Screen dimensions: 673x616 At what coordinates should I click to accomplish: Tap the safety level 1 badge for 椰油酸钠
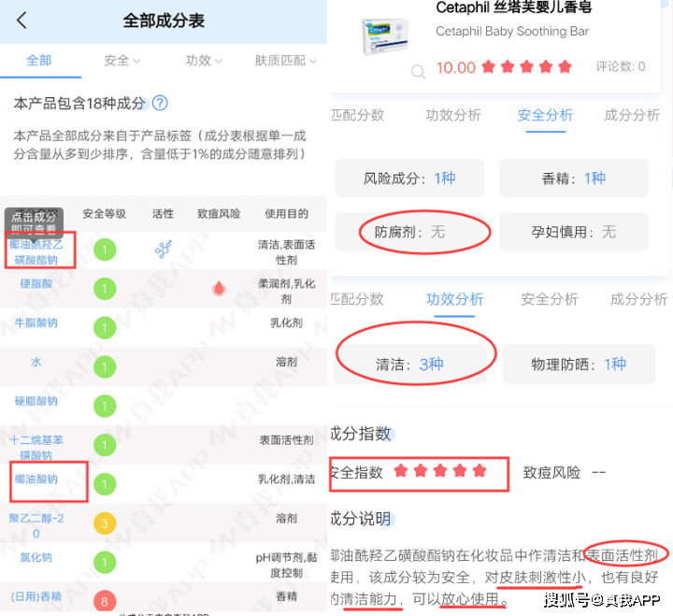(x=105, y=484)
